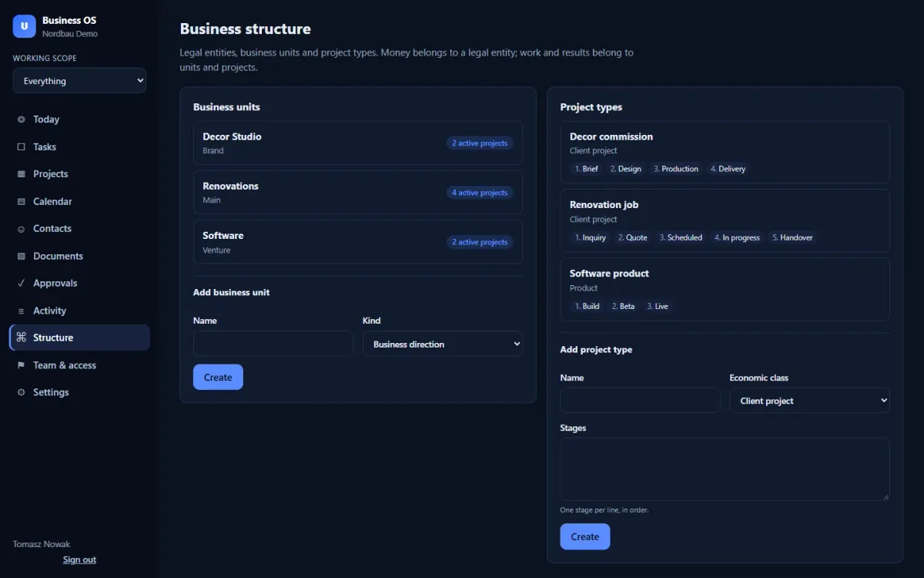The height and width of the screenshot is (578, 924).
Task: Select the Decor Studio business unit
Action: pyautogui.click(x=358, y=143)
